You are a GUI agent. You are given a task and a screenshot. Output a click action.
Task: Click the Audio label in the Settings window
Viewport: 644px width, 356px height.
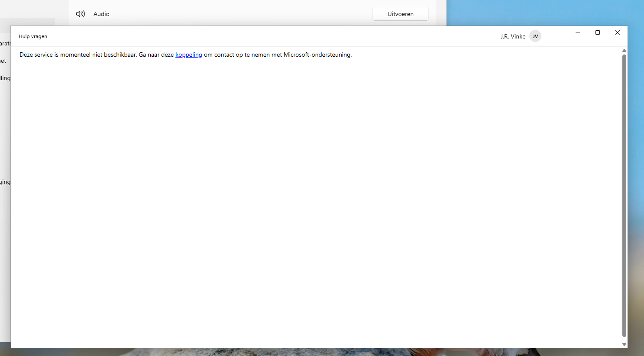(x=101, y=14)
